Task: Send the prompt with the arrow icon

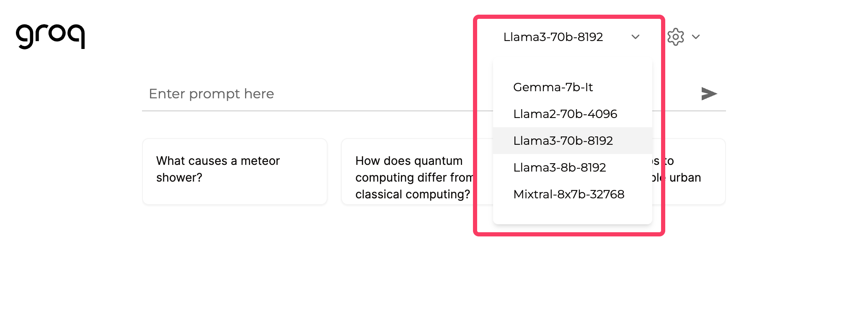Action: (709, 94)
